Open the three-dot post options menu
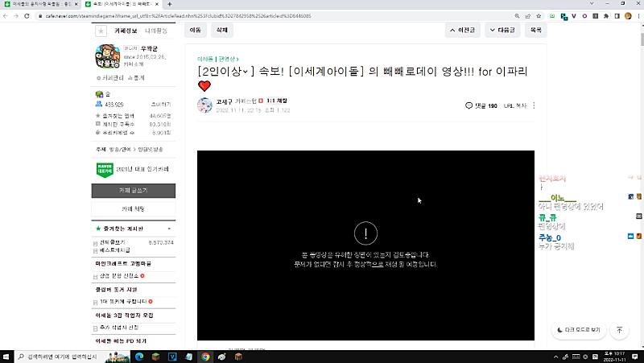 [x=533, y=105]
